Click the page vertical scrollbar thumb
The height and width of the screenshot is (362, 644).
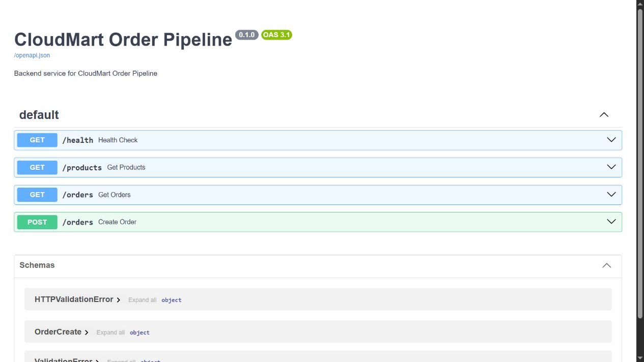coord(640,164)
